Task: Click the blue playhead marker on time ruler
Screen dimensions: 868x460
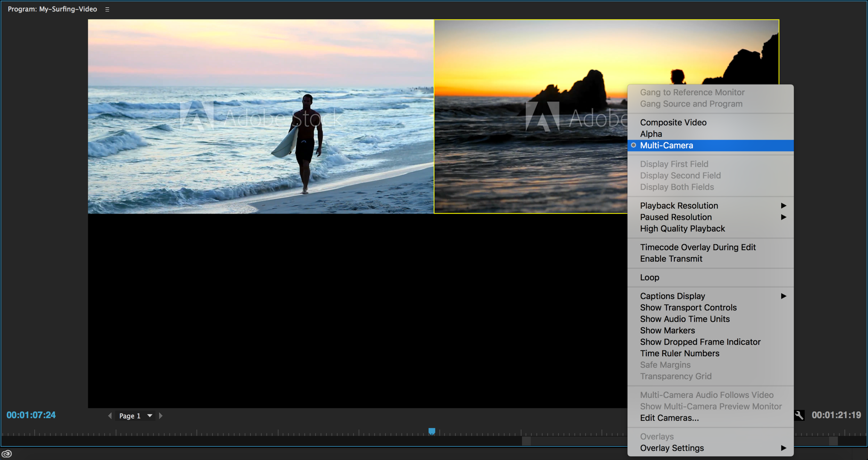Action: click(432, 431)
